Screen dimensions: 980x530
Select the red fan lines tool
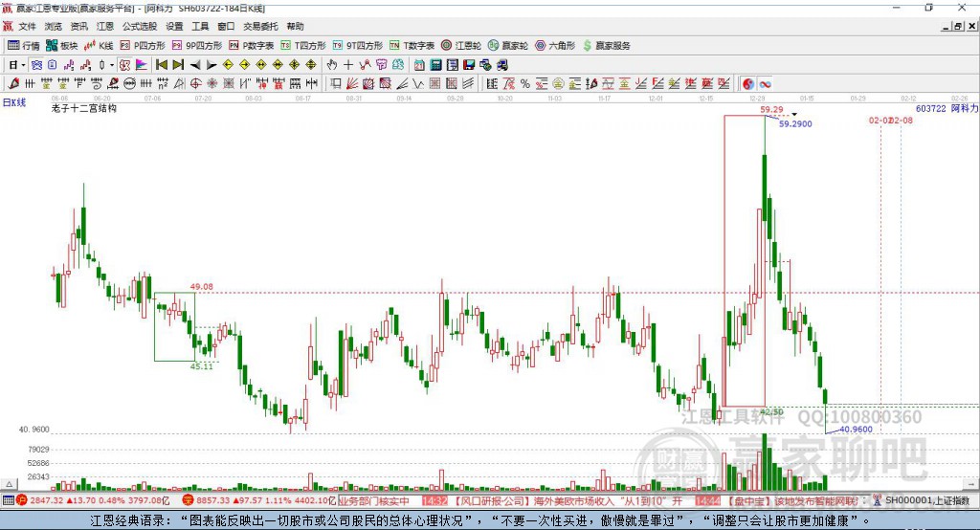click(352, 84)
